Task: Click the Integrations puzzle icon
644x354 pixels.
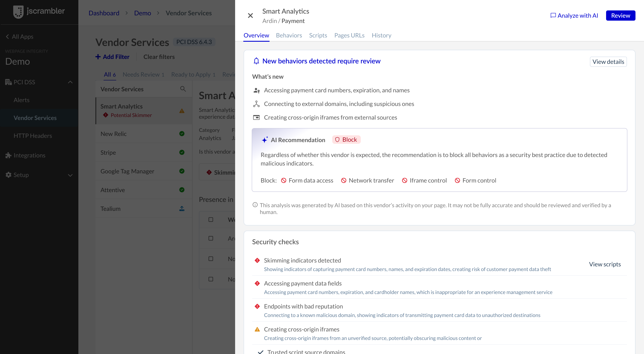Action: pyautogui.click(x=8, y=155)
